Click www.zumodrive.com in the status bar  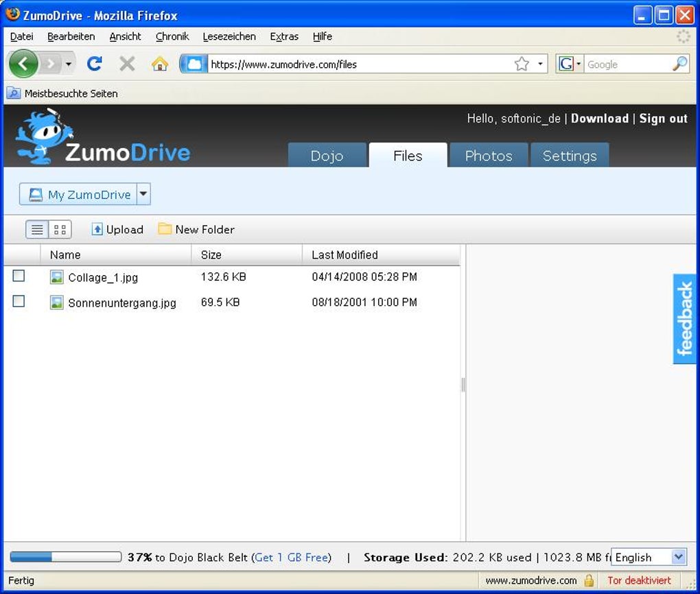530,580
